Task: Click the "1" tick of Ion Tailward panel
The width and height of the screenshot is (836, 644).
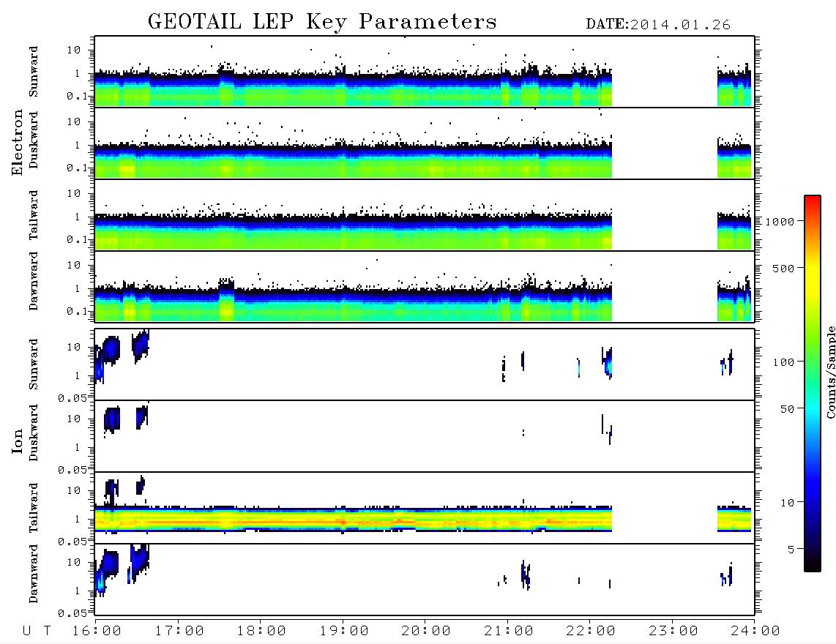Action: (x=78, y=520)
